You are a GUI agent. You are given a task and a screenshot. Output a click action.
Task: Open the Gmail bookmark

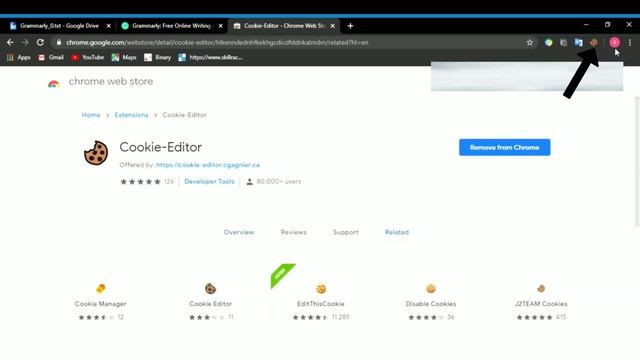click(x=51, y=58)
